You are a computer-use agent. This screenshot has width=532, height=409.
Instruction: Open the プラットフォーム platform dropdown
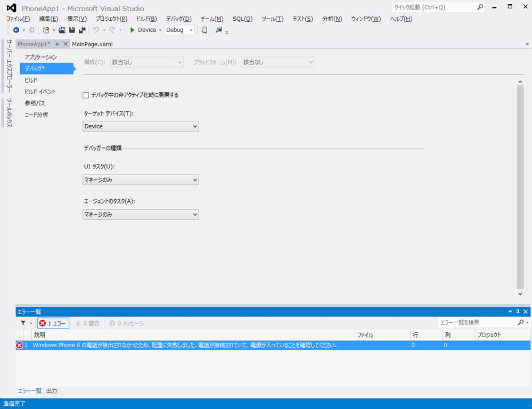tap(278, 62)
